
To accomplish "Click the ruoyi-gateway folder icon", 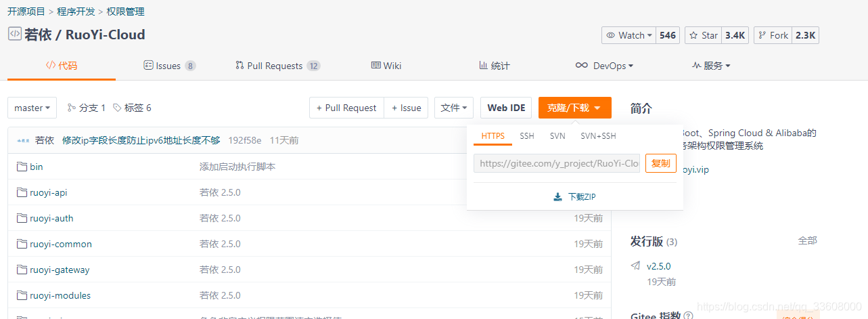I will 22,270.
